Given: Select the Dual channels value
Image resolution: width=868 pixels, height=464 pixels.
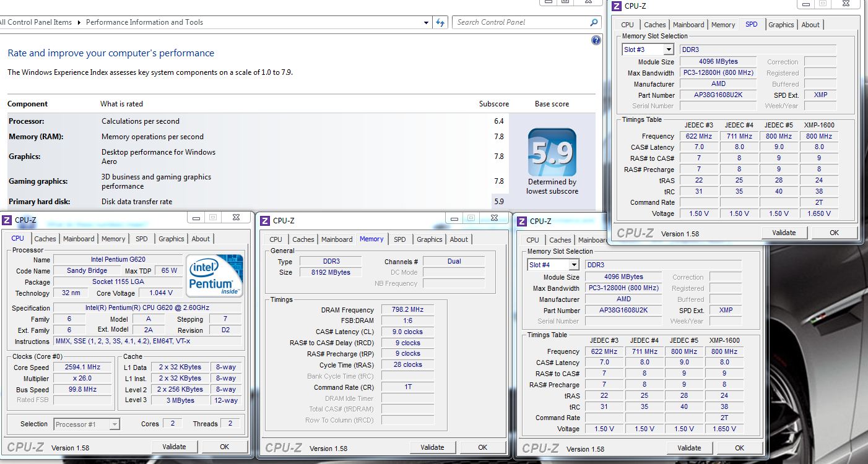Looking at the screenshot, I should point(454,261).
